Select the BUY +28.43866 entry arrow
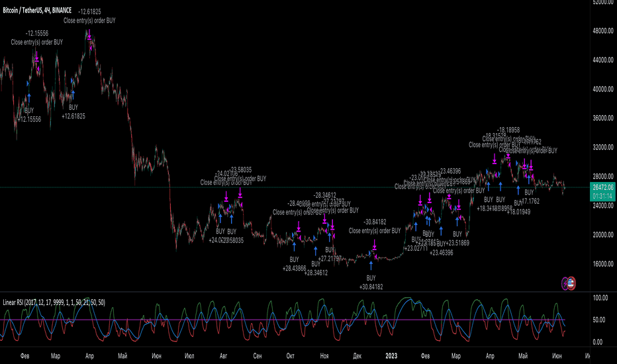Viewport: 617px width, 364px height. pos(294,247)
